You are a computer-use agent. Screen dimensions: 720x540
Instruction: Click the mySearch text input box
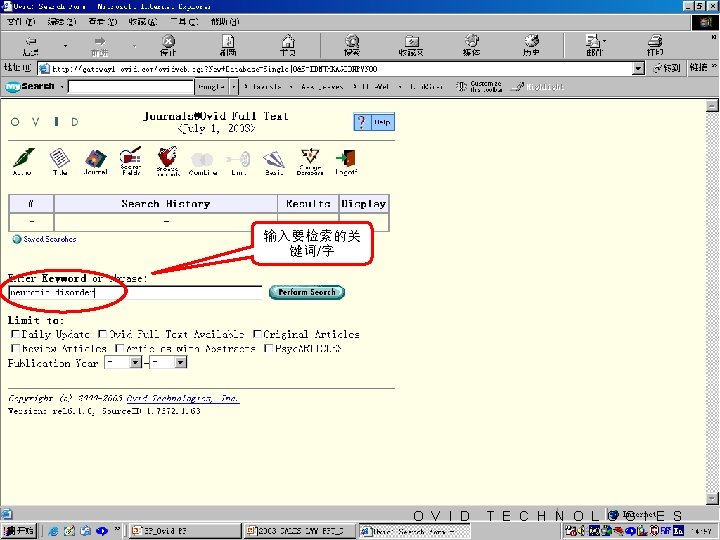click(x=131, y=86)
